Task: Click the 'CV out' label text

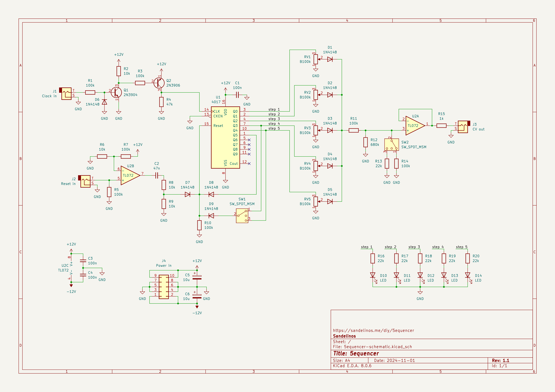Action: pyautogui.click(x=478, y=129)
